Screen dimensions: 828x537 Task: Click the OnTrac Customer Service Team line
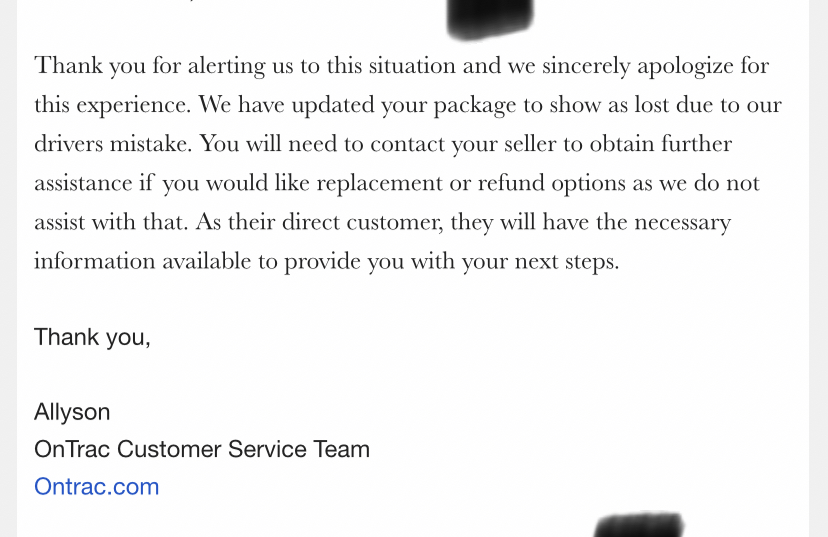click(x=202, y=449)
